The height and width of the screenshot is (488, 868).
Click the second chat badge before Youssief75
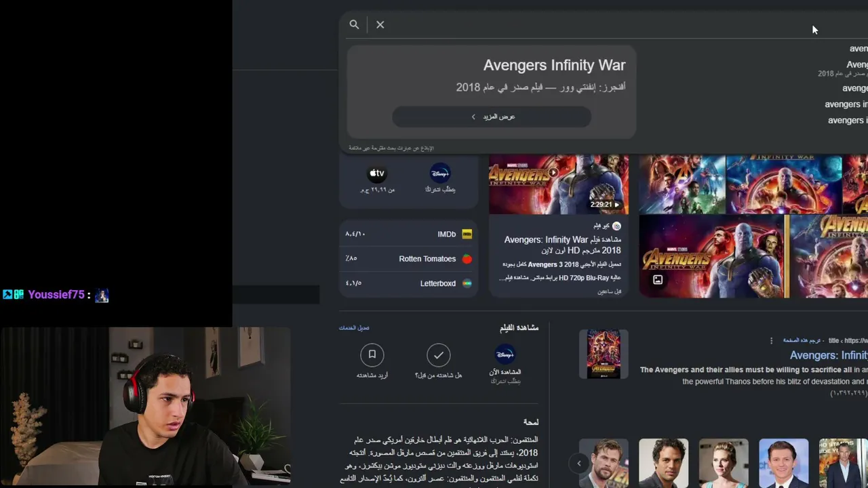[19, 295]
